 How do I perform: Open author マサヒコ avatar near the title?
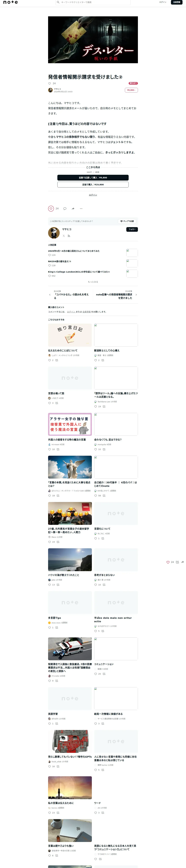(x=50, y=90)
